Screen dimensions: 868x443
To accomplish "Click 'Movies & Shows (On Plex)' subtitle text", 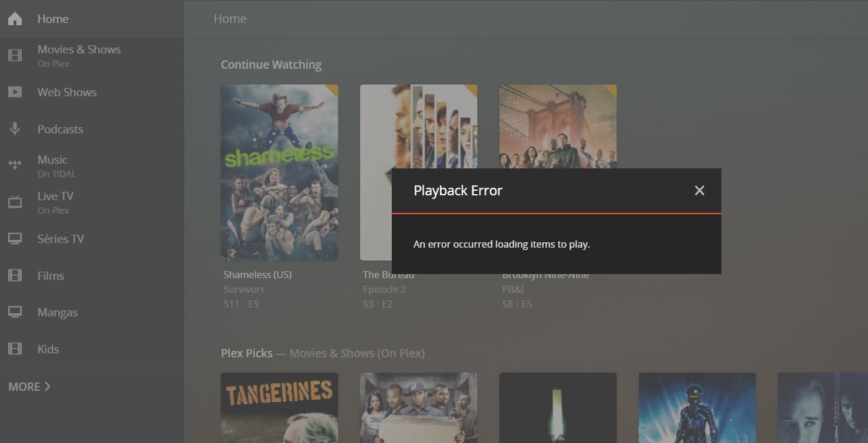I will pos(357,353).
